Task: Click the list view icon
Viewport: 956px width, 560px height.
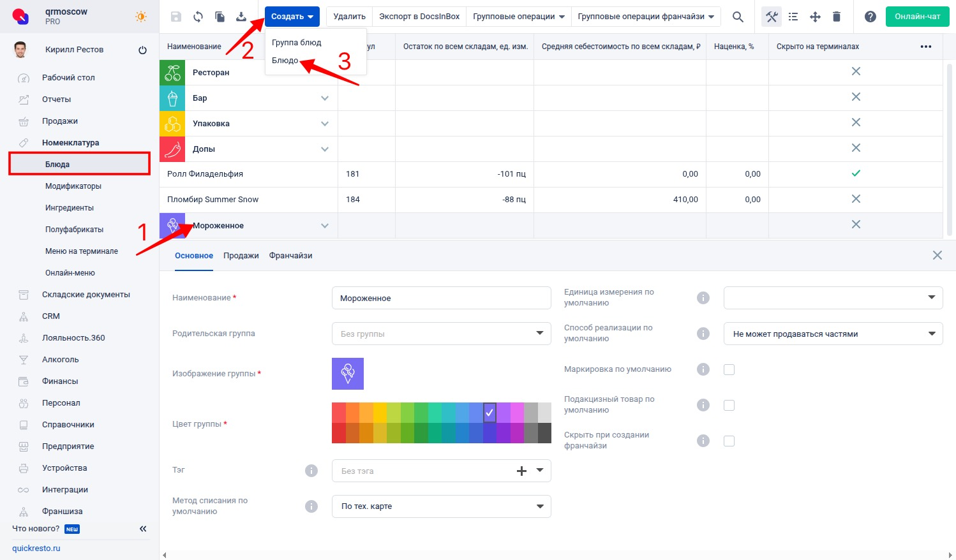Action: tap(793, 17)
